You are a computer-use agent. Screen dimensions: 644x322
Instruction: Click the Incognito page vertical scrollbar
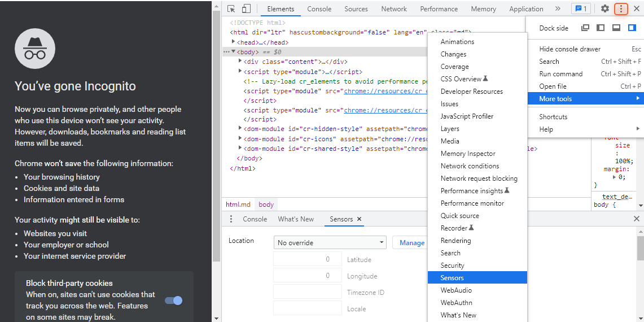(216, 136)
